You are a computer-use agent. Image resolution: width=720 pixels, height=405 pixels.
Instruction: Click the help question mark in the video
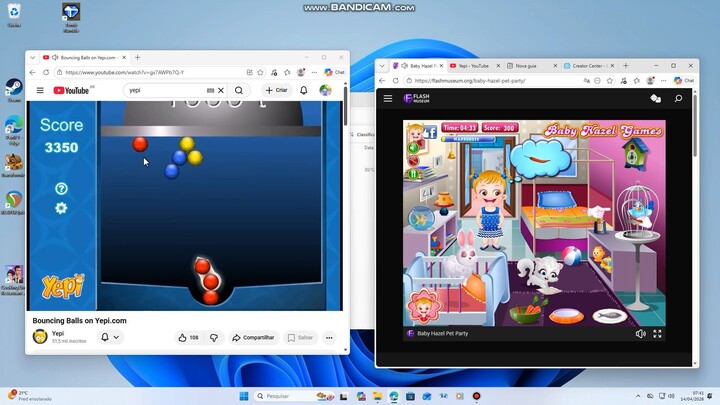coord(61,189)
